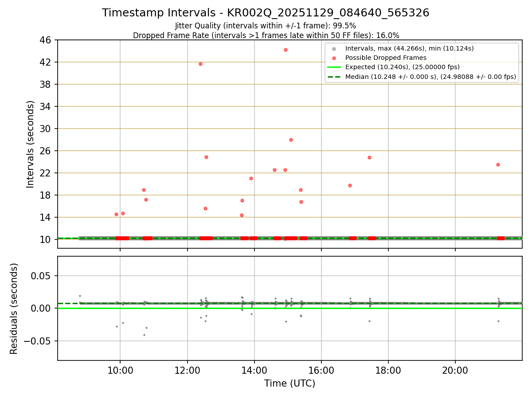The width and height of the screenshot is (532, 399).
Task: Click legend entry 'Intervals, max (44.266s), min (10.124s)'
Action: [x=410, y=48]
